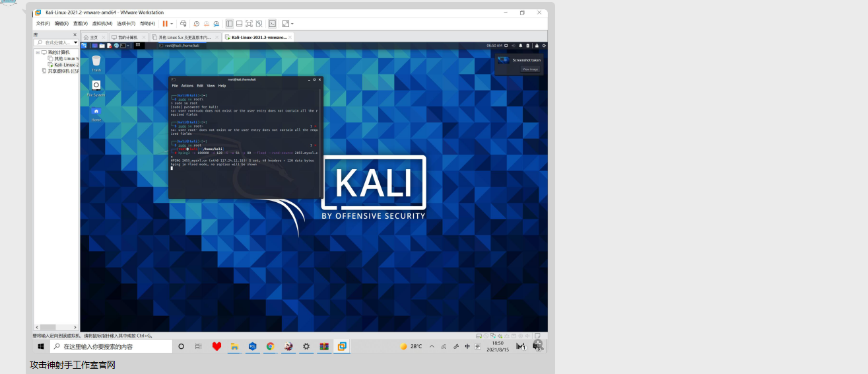Click the Kali panel file manager icon
The width and height of the screenshot is (868, 374).
102,46
